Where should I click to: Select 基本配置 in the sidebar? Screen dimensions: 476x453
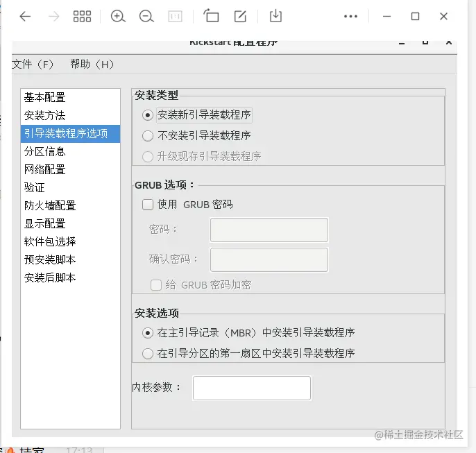(71, 98)
